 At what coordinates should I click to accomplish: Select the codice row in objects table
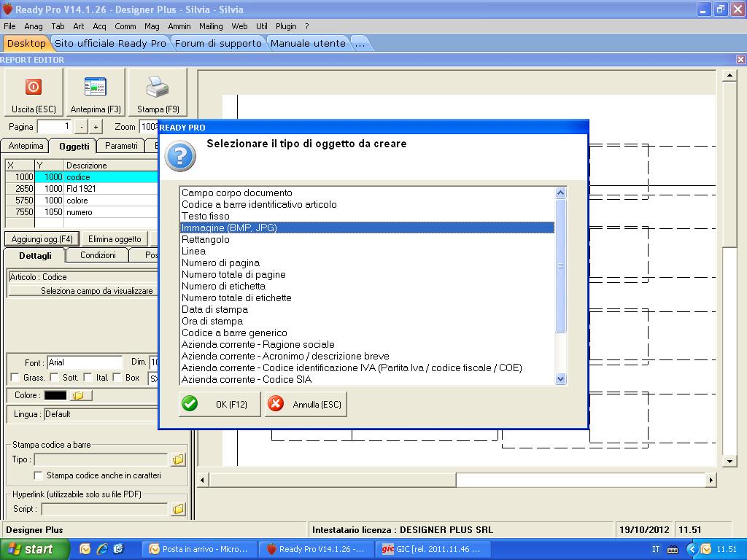[82, 177]
